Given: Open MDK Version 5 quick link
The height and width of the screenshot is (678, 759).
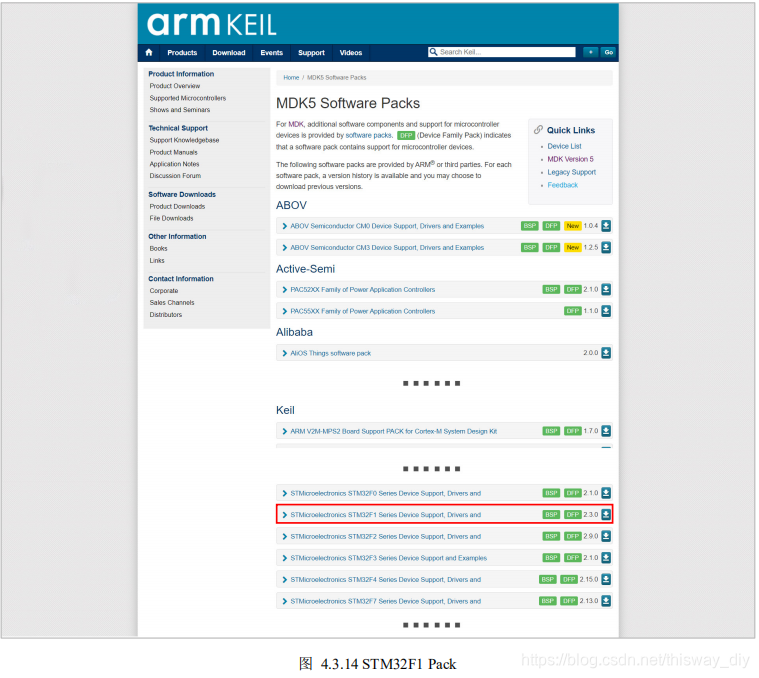Looking at the screenshot, I should pos(570,159).
